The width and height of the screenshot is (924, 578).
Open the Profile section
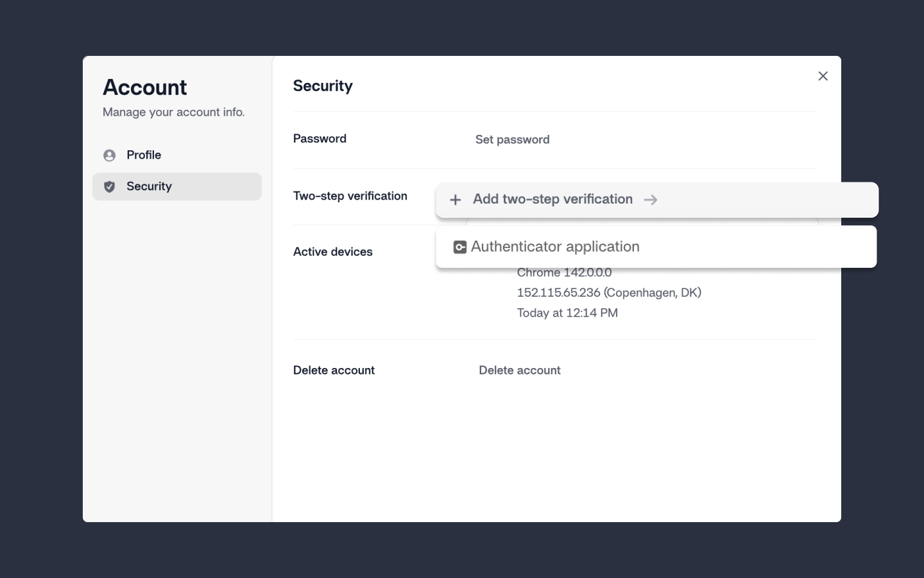tap(144, 155)
